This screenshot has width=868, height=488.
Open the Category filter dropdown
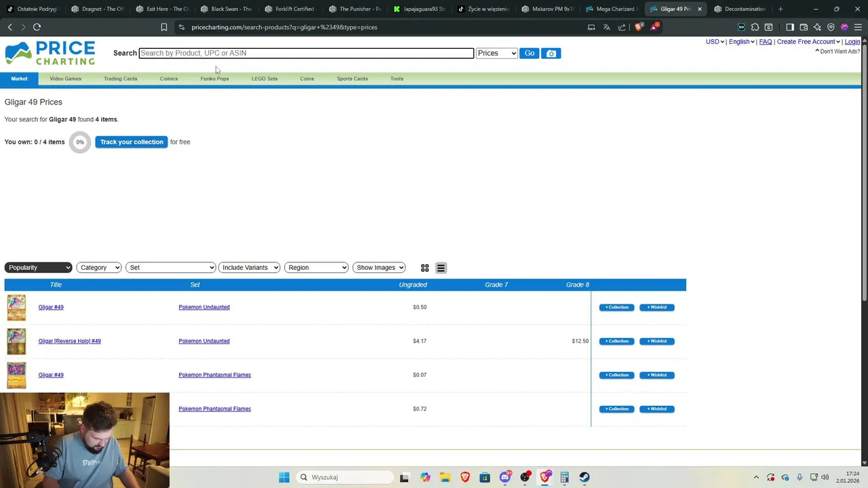pos(99,268)
